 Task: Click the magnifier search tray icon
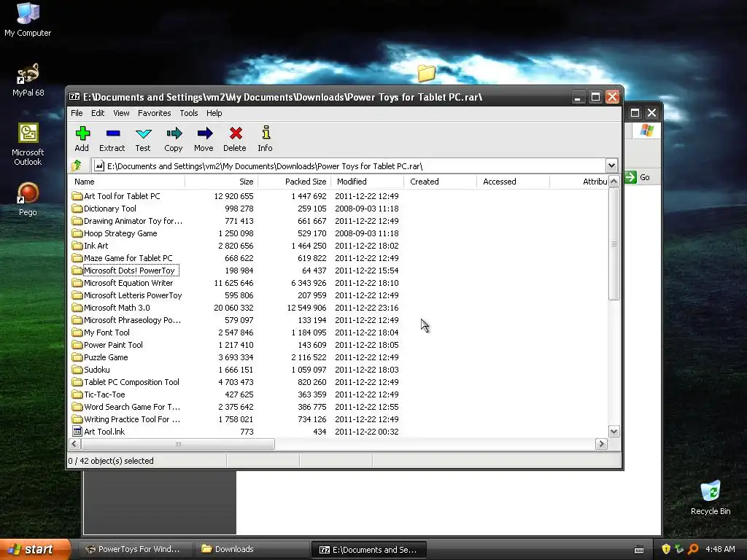693,549
